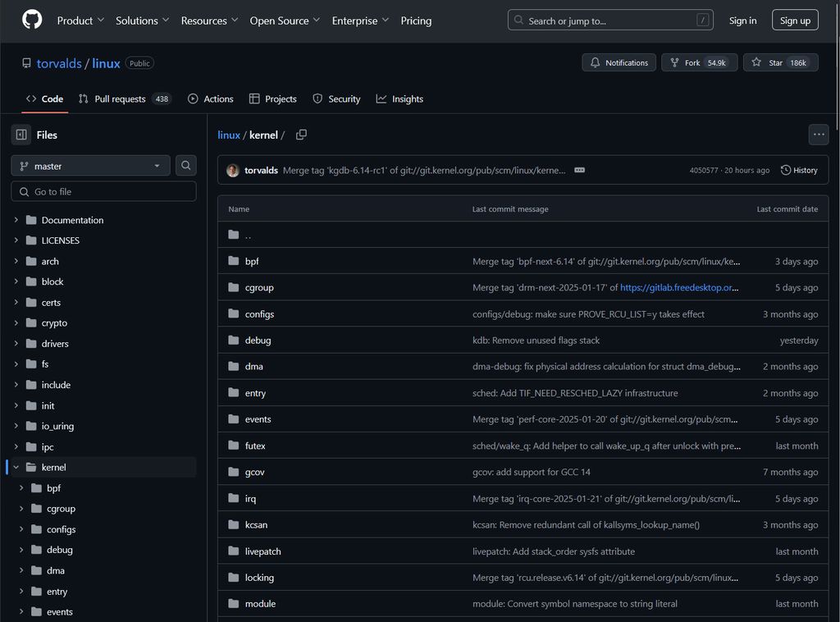Click the commit message ellipsis icon
This screenshot has height=622, width=840.
(x=579, y=170)
